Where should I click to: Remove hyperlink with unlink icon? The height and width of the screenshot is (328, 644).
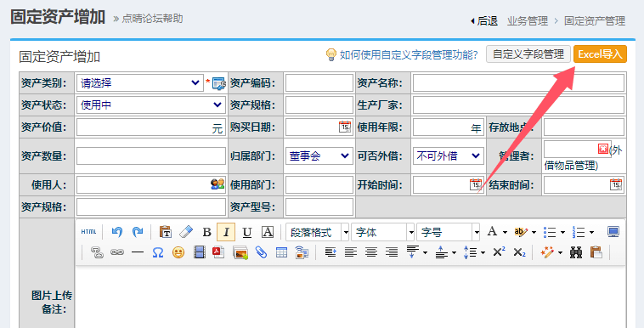coord(97,252)
